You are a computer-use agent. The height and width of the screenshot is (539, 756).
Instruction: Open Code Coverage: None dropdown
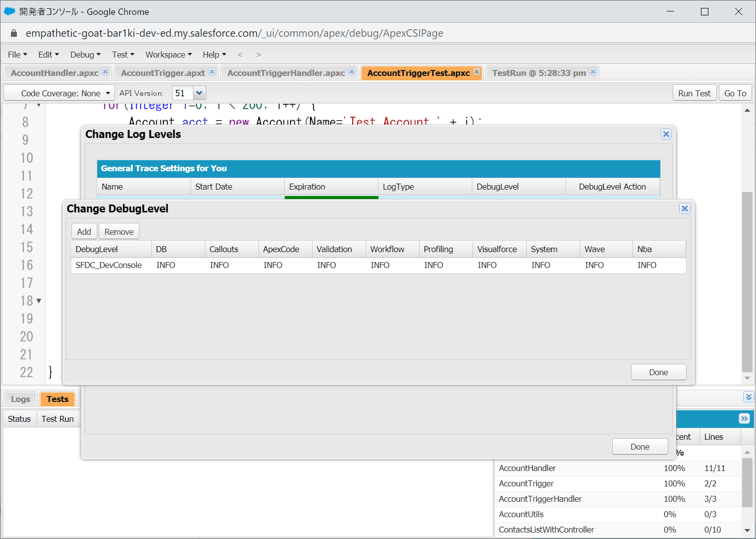point(60,93)
